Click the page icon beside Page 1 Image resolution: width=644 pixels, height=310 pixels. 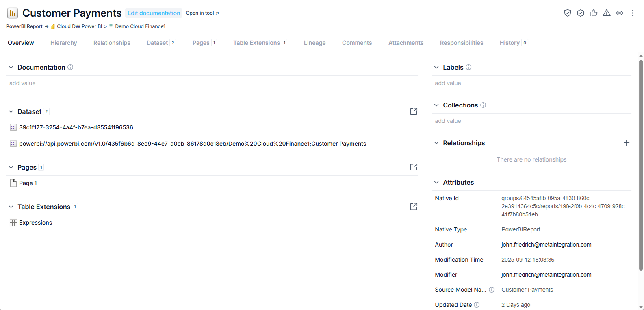pos(13,183)
